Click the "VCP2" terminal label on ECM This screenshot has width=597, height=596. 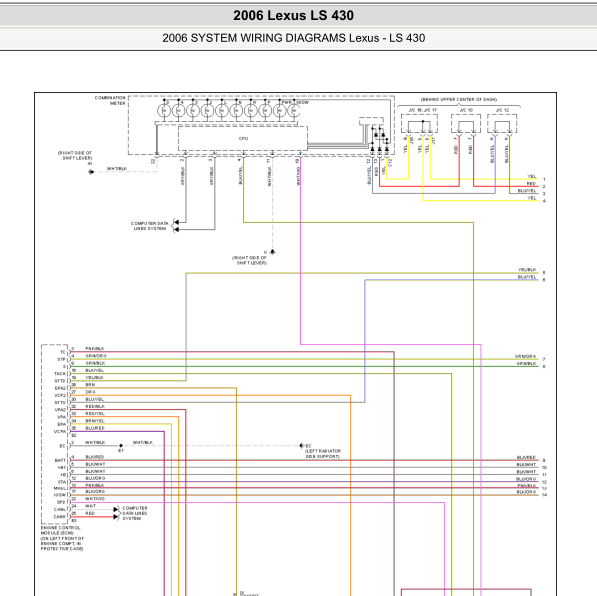60,395
